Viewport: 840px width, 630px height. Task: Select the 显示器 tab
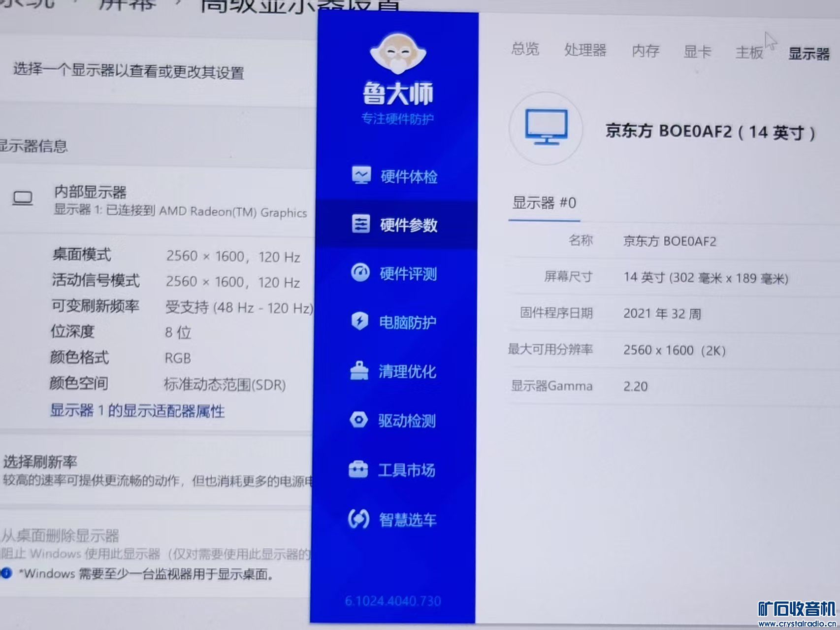[x=809, y=54]
